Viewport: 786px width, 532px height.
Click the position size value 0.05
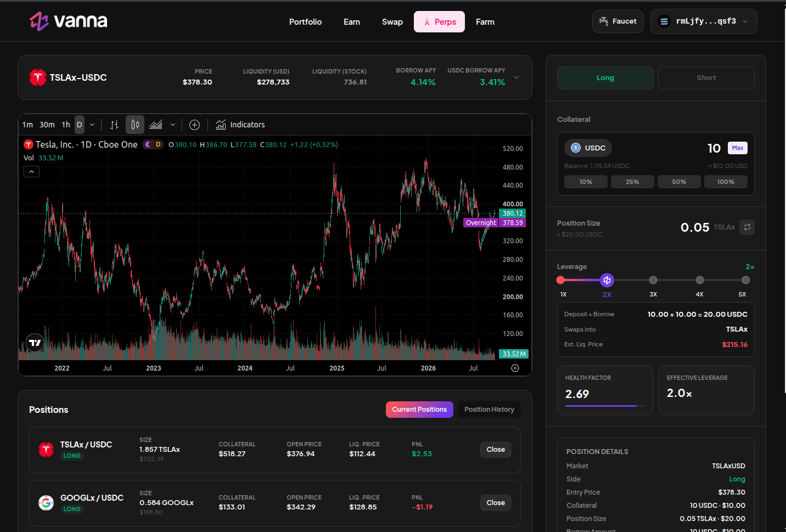point(695,227)
